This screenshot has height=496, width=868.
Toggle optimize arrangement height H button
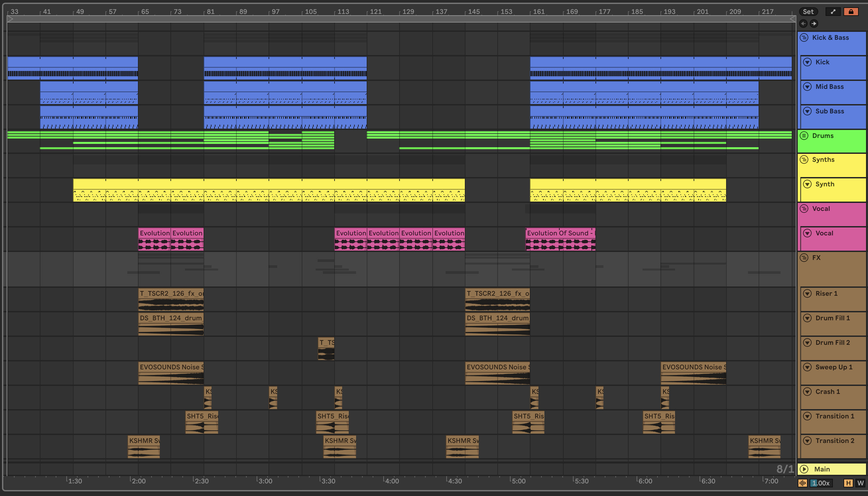[x=848, y=483]
